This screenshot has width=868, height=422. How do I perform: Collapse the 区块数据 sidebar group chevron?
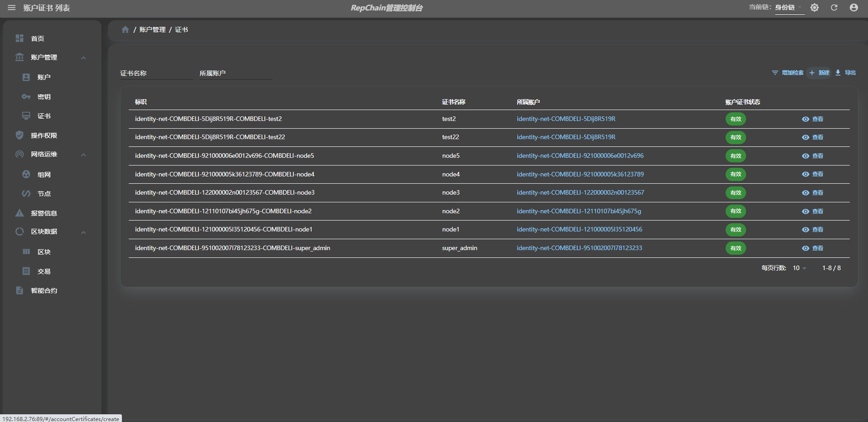coord(84,232)
